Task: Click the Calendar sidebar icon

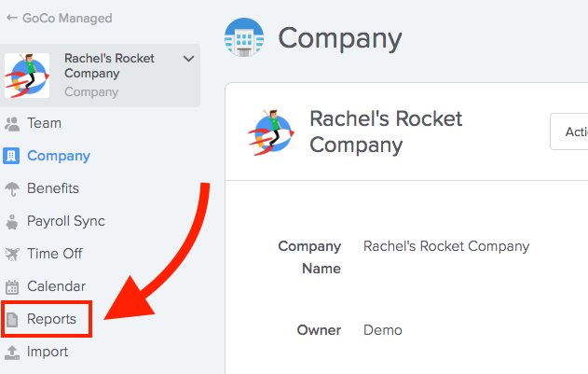Action: point(12,287)
